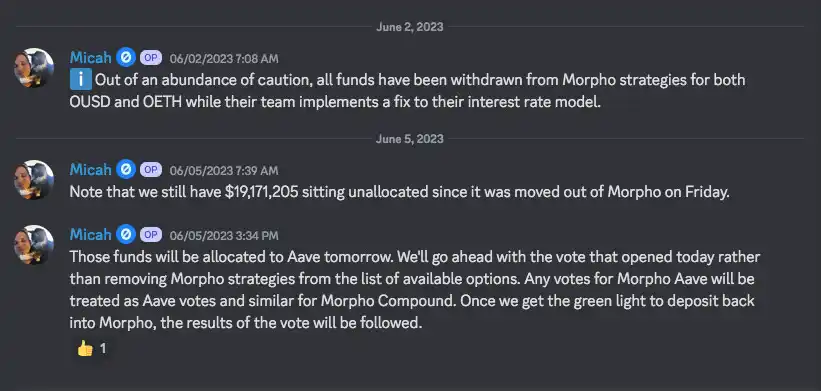Click the blue badge beside Micah at 3:34 PM
The height and width of the screenshot is (391, 821).
(x=126, y=234)
